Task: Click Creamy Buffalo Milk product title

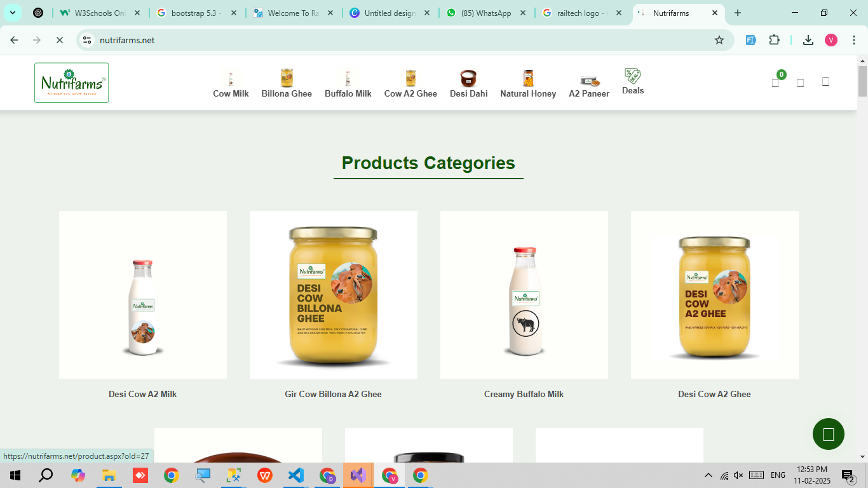Action: coord(524,394)
